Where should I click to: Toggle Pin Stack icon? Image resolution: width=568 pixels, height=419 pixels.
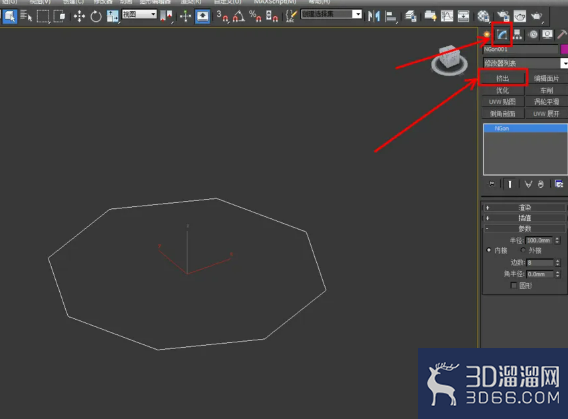[x=492, y=184]
